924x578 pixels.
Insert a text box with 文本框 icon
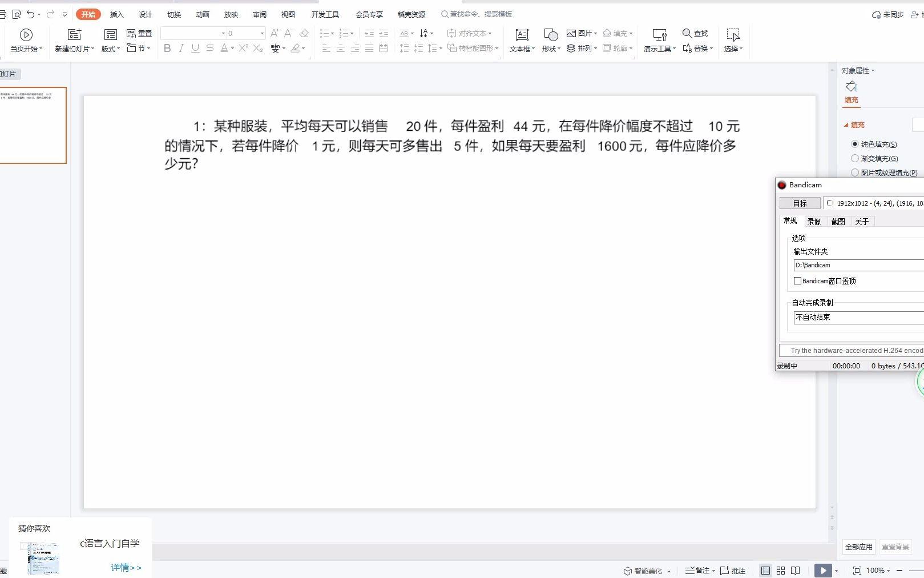click(522, 41)
